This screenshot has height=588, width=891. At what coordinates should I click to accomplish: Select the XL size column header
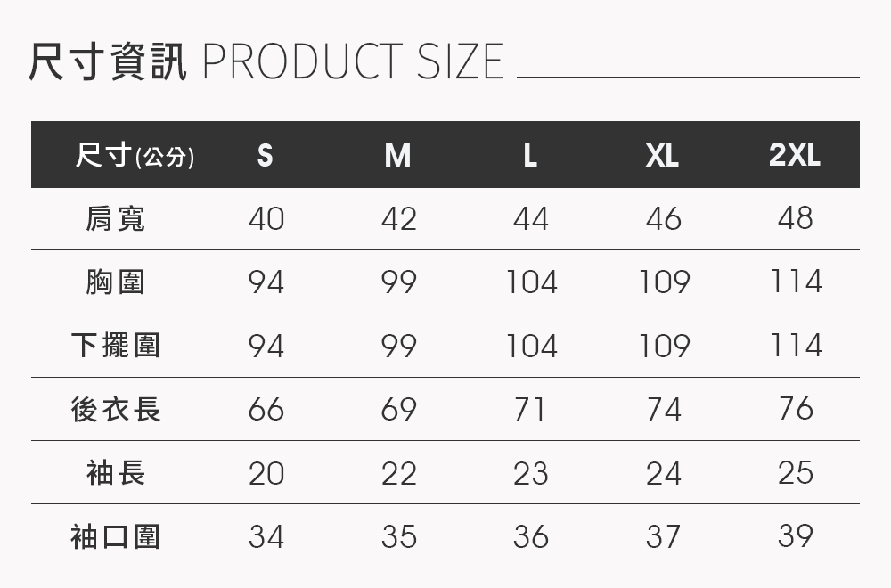pyautogui.click(x=663, y=155)
